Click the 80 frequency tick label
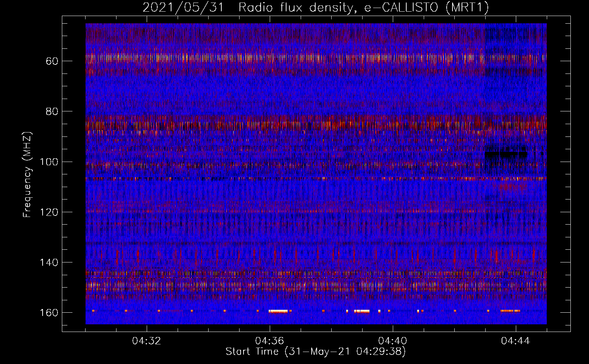This screenshot has width=589, height=364. tap(52, 111)
